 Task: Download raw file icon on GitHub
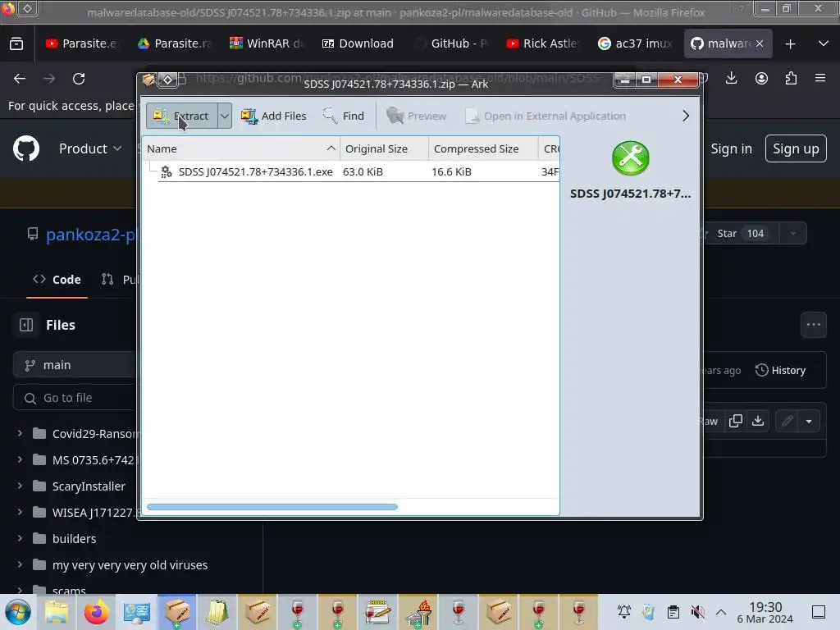(x=758, y=421)
